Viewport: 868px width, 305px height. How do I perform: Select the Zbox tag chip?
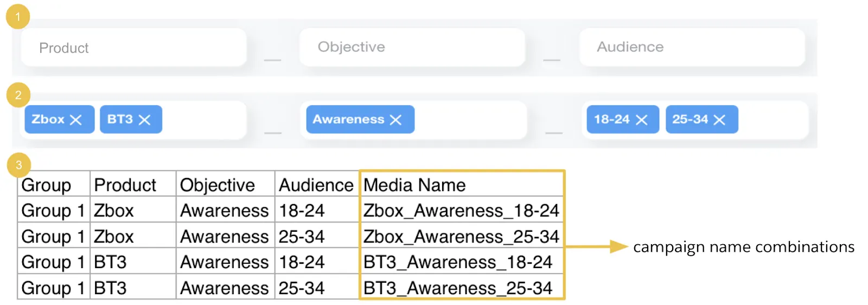[x=60, y=119]
